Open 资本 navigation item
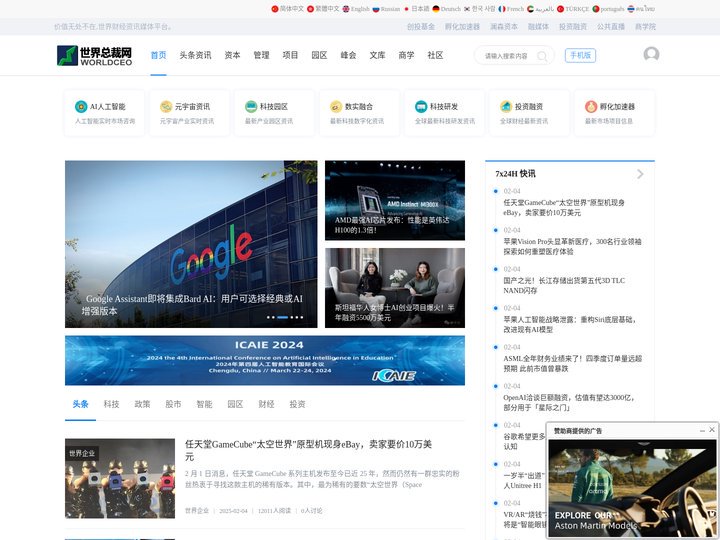This screenshot has height=540, width=720. coord(232,55)
